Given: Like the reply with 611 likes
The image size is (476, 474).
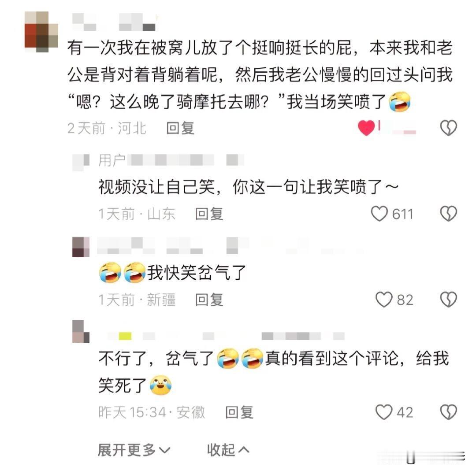Looking at the screenshot, I should tap(379, 214).
